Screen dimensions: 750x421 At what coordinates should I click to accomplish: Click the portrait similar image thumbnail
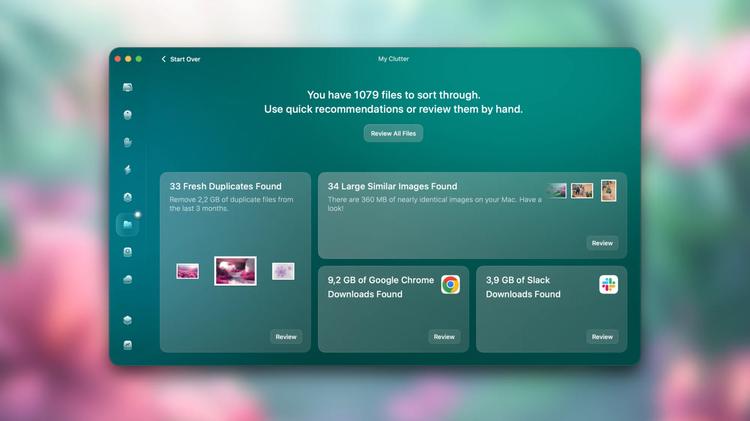pyautogui.click(x=608, y=190)
